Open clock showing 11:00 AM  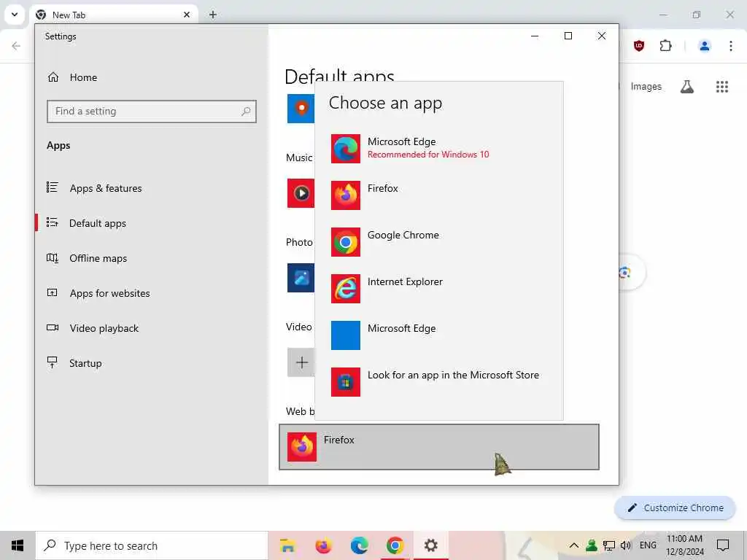[684, 545]
